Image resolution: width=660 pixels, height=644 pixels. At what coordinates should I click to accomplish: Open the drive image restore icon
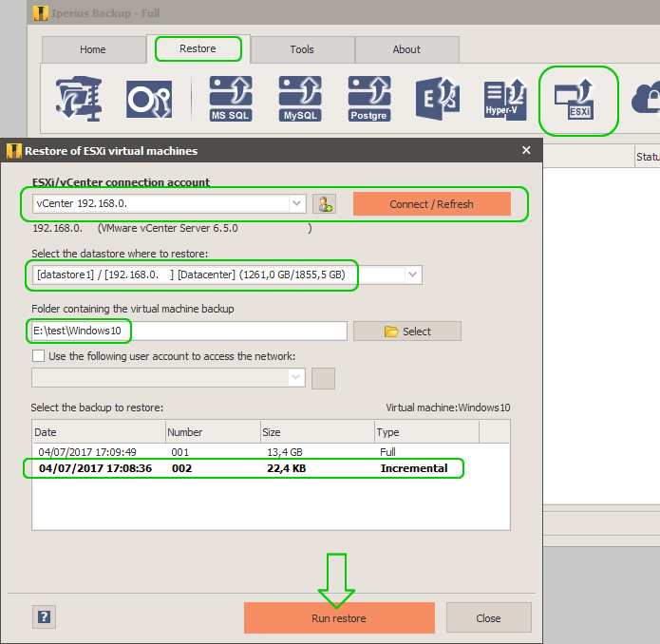(149, 100)
